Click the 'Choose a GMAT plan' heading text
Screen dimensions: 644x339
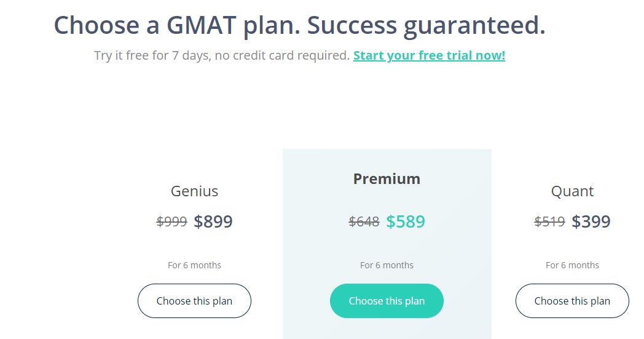(x=177, y=25)
